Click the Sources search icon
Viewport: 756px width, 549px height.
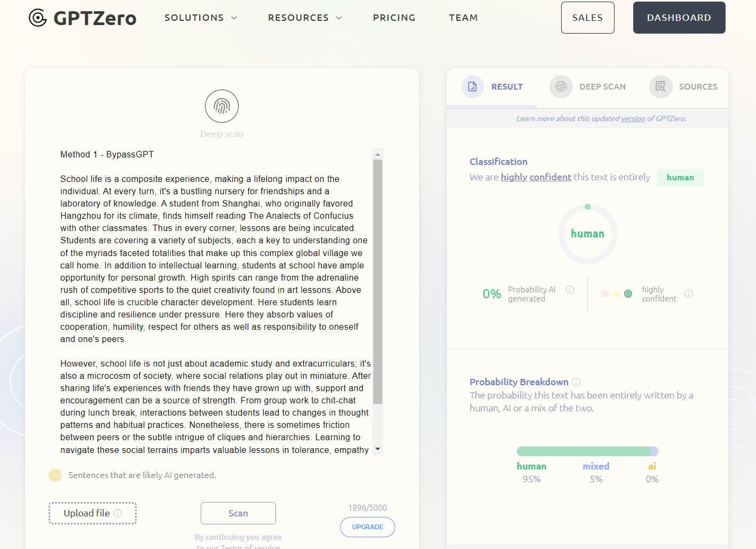(660, 86)
